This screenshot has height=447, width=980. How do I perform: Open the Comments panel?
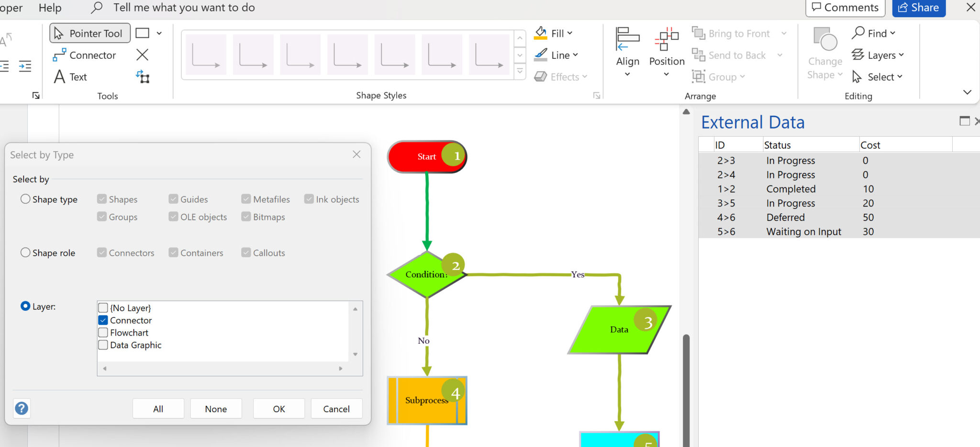click(845, 7)
